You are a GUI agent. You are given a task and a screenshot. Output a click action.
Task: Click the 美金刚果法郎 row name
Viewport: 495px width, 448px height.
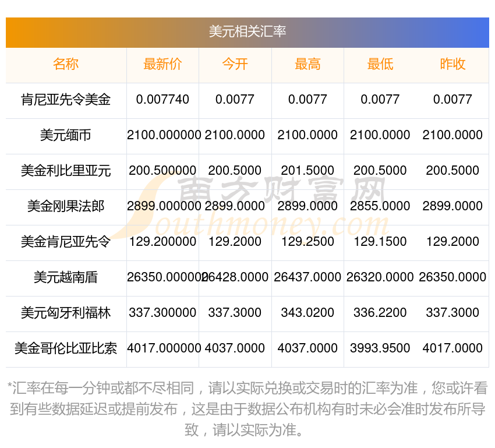coord(66,206)
